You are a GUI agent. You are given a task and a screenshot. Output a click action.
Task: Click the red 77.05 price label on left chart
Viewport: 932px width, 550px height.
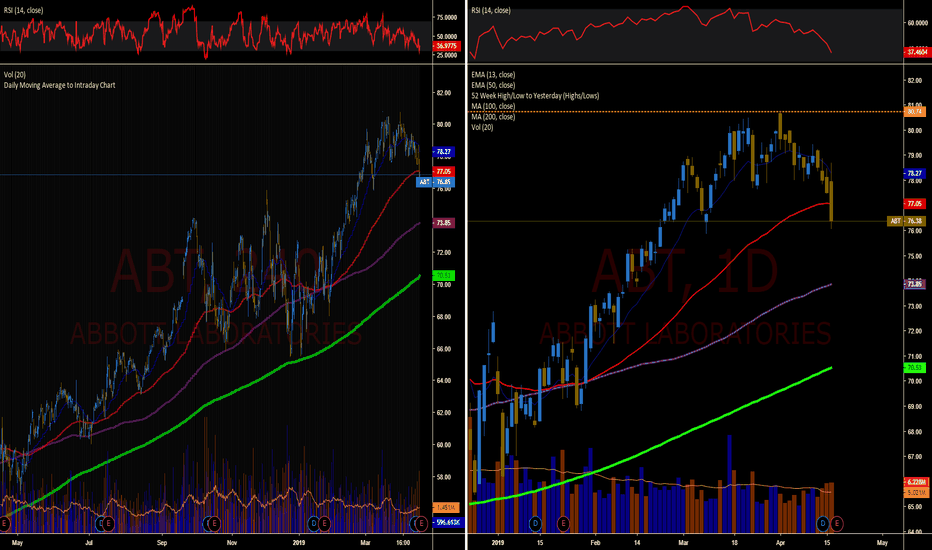point(443,171)
